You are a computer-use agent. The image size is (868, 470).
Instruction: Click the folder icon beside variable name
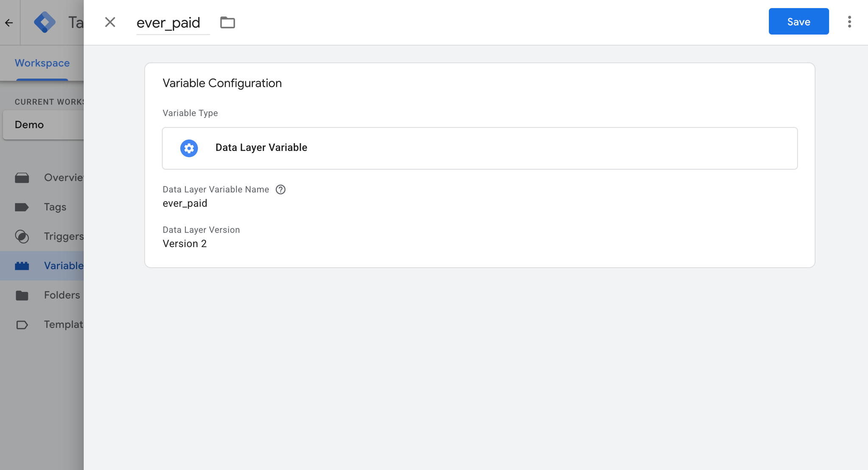point(228,22)
